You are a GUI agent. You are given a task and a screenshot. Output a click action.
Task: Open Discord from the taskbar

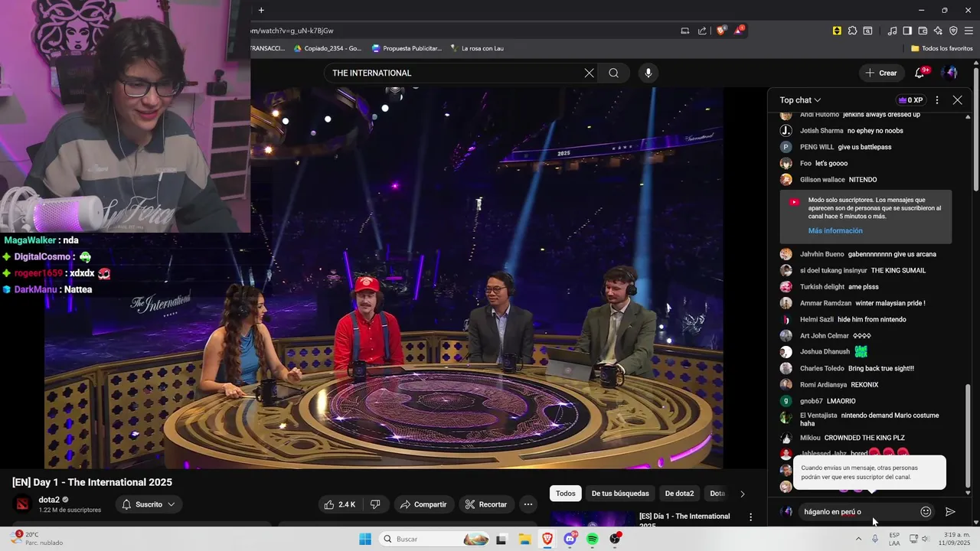[570, 539]
